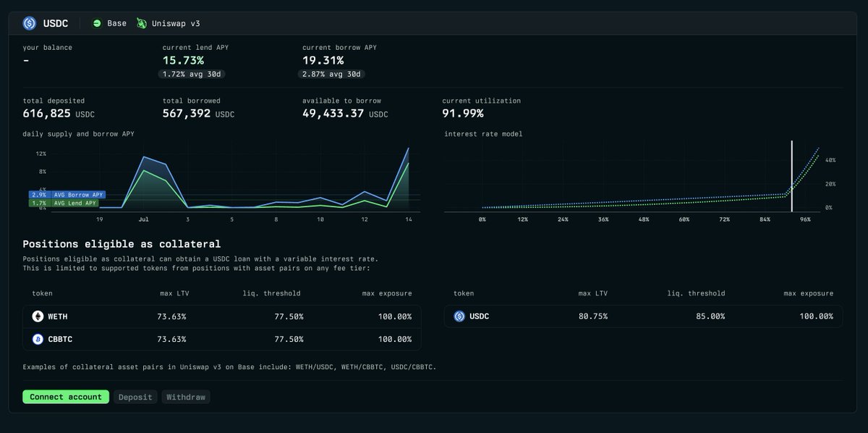Click CBBTC liq. threshold 77.50% cell
The image size is (868, 433).
click(289, 339)
